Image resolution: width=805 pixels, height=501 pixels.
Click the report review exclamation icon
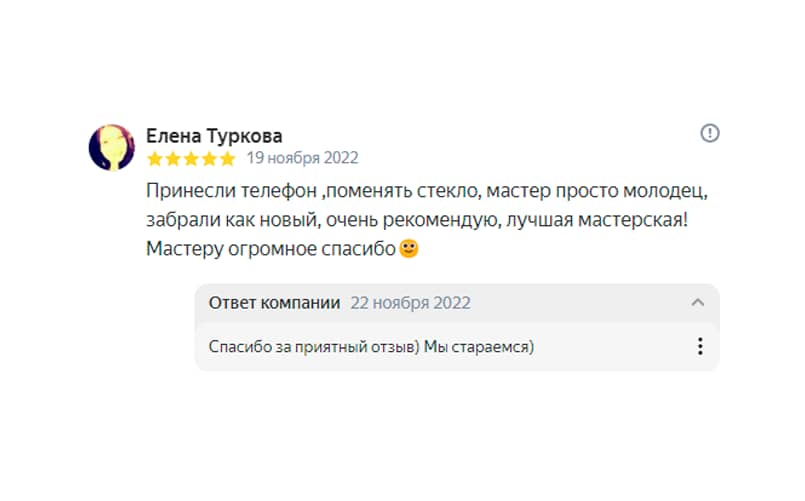pos(710,133)
